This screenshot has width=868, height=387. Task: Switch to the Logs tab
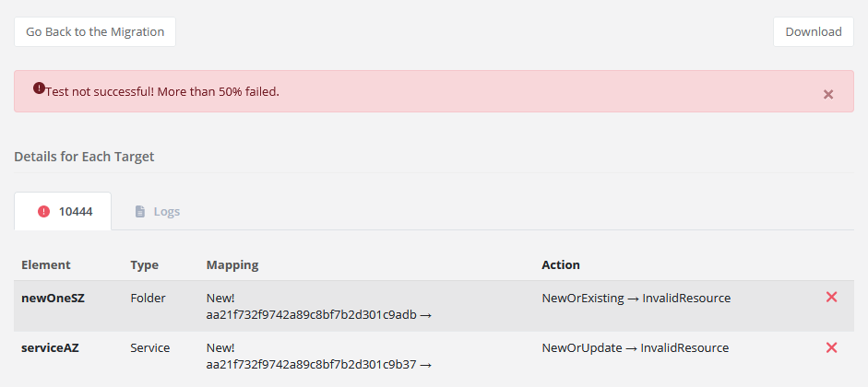click(157, 211)
